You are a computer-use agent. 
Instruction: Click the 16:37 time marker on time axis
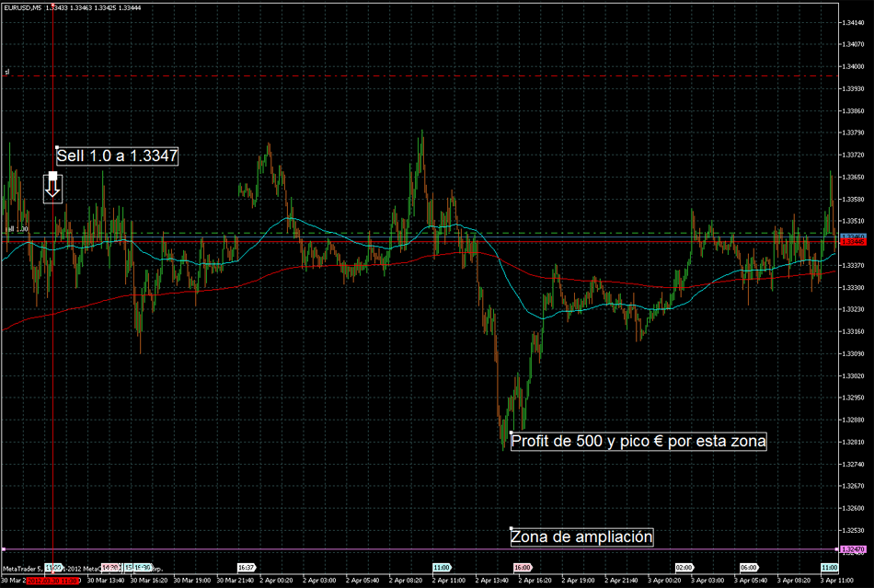coord(246,568)
